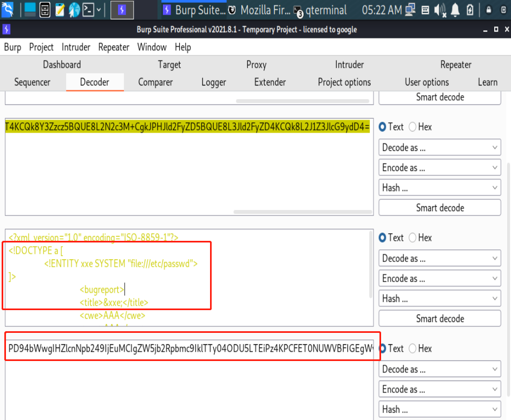The height and width of the screenshot is (420, 511).
Task: Click the lock screen padlock icon
Action: click(488, 10)
